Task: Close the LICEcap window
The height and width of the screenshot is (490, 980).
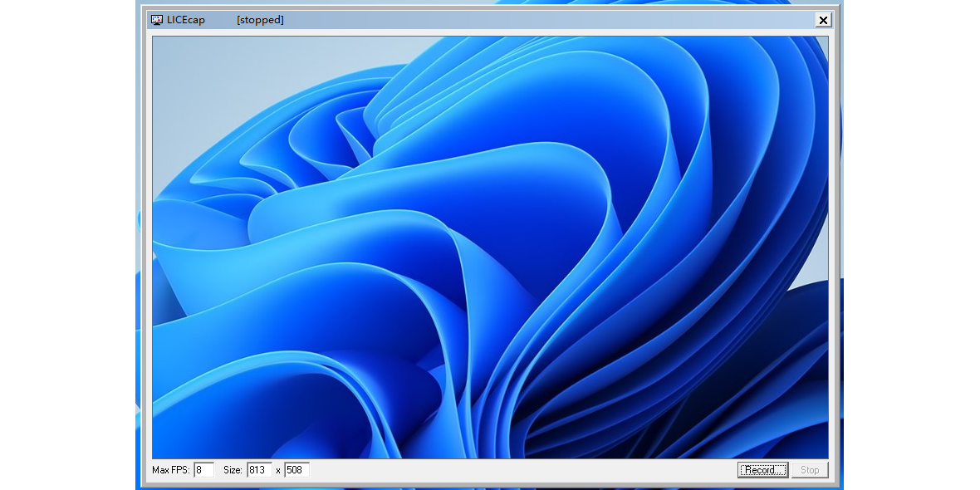Action: [x=823, y=20]
